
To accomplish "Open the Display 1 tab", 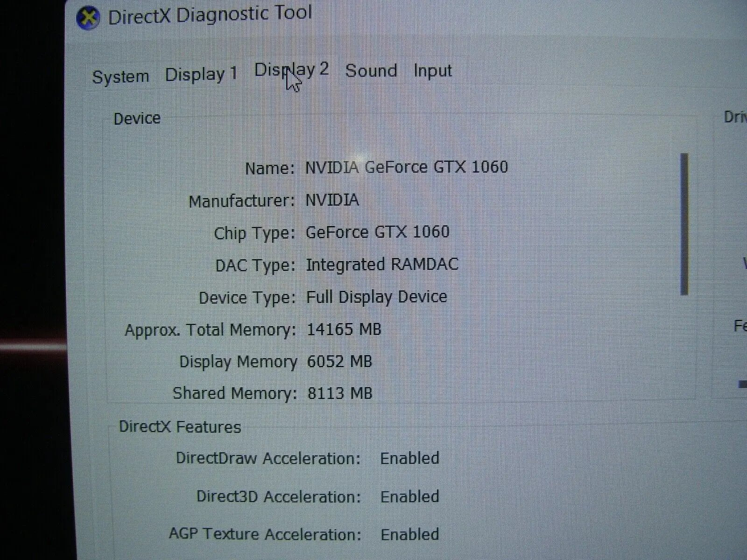I will (x=201, y=74).
